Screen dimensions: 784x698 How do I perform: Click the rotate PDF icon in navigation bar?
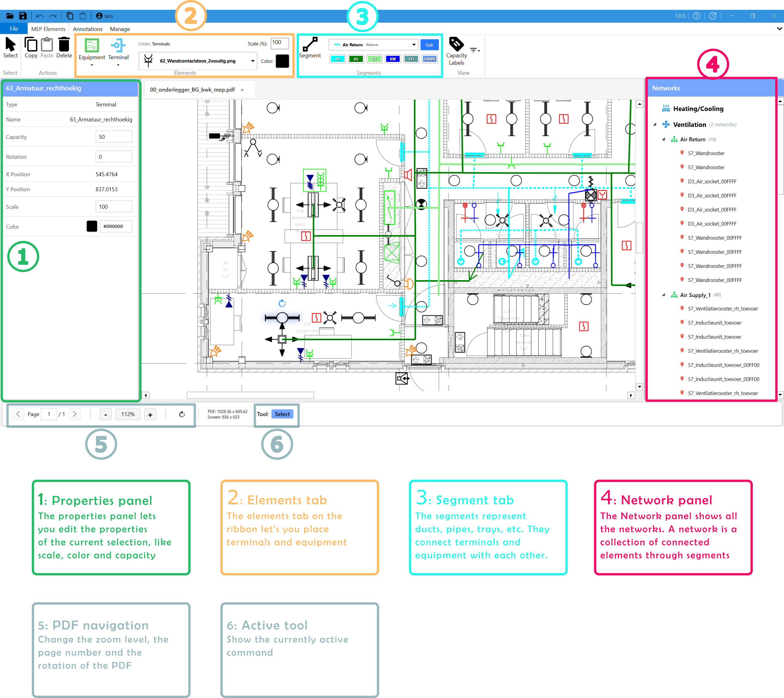tap(181, 414)
